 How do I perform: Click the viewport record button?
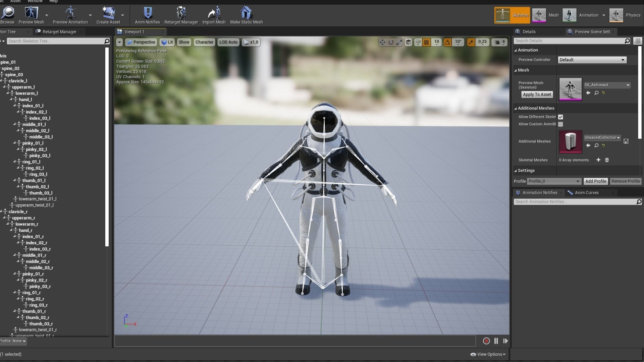point(486,341)
